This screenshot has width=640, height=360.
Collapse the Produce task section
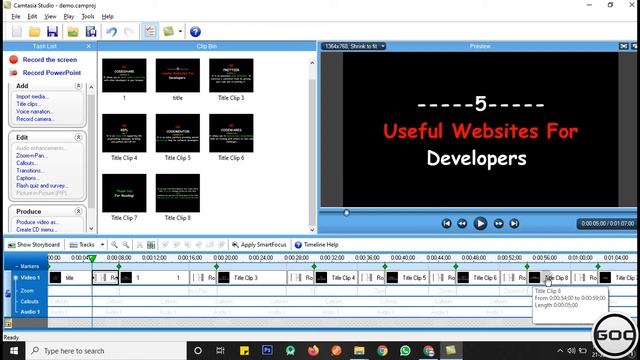point(78,211)
